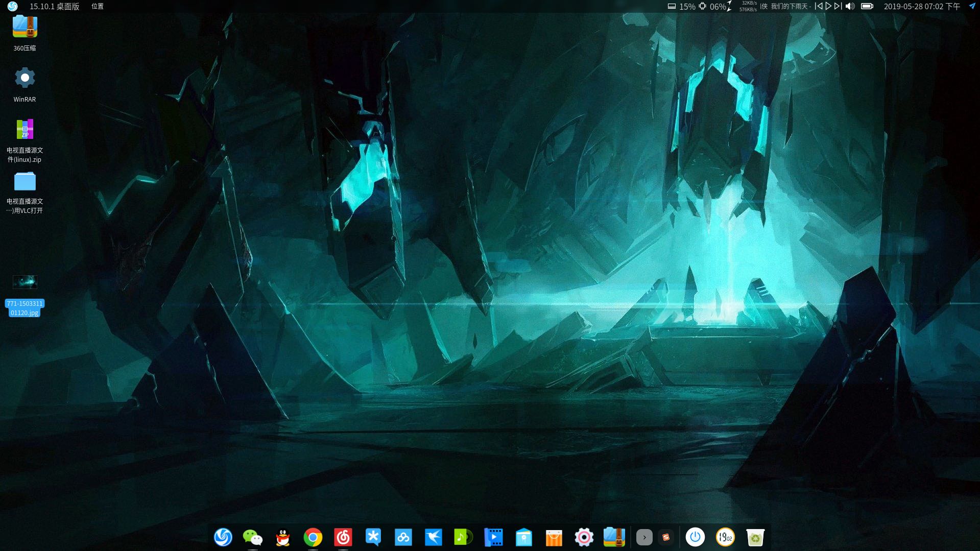Open the clock widget in dock
This screenshot has height=551, width=980.
click(725, 537)
